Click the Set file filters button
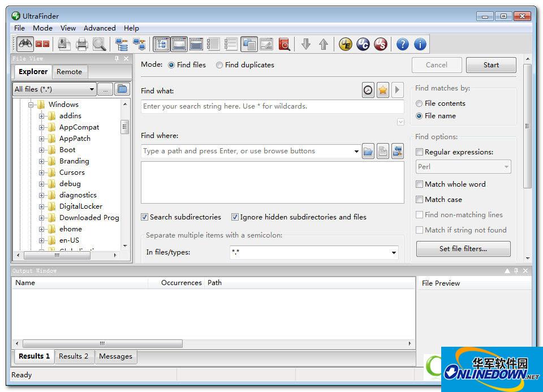 (463, 249)
